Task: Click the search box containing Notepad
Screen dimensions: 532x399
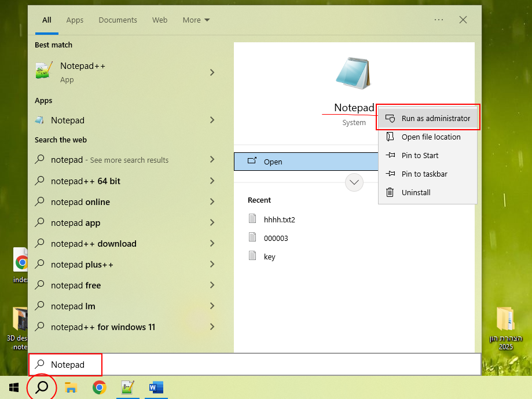Action: pyautogui.click(x=255, y=364)
